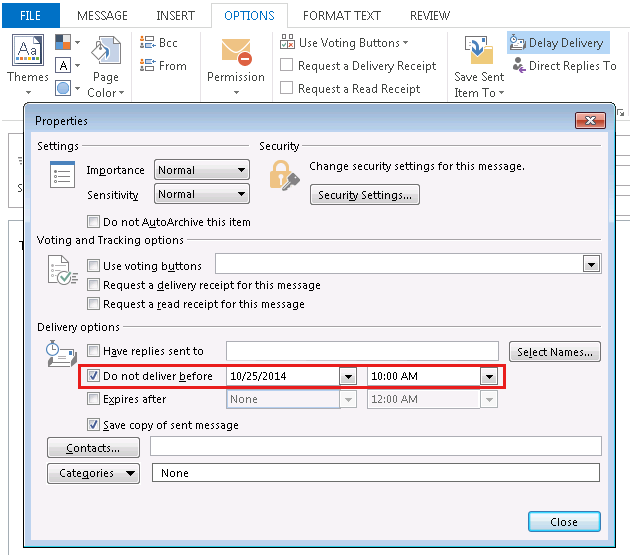Click the Security padlock and key icon
Viewport: 632px width, 557px height.
pos(284,175)
